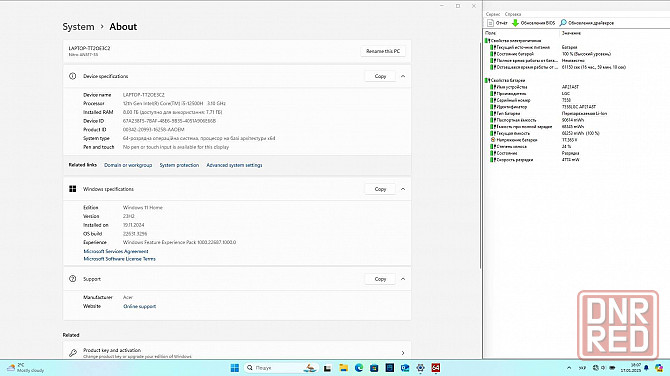The image size is (670, 376).
Task: Open Product key and activation via its chevron
Action: click(x=403, y=353)
